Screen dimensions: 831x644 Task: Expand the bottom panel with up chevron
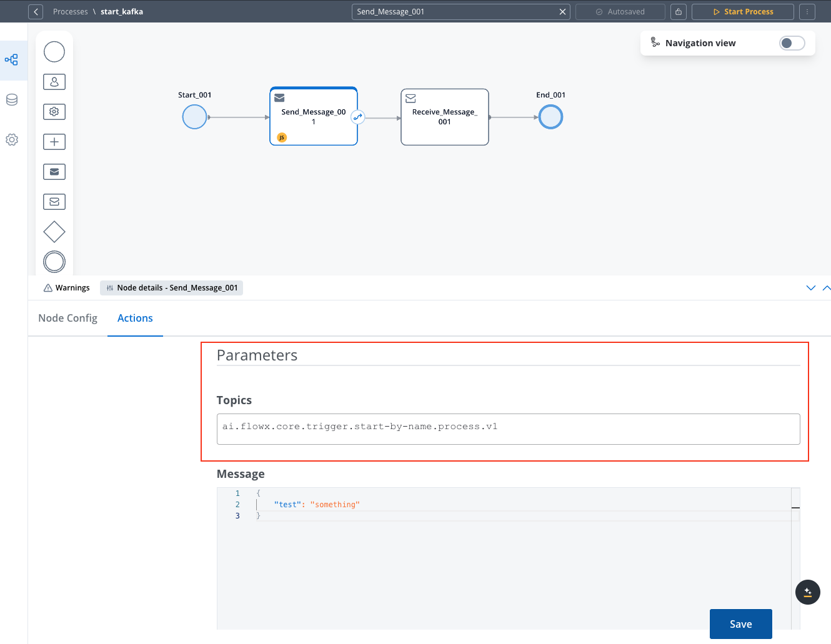[827, 288]
